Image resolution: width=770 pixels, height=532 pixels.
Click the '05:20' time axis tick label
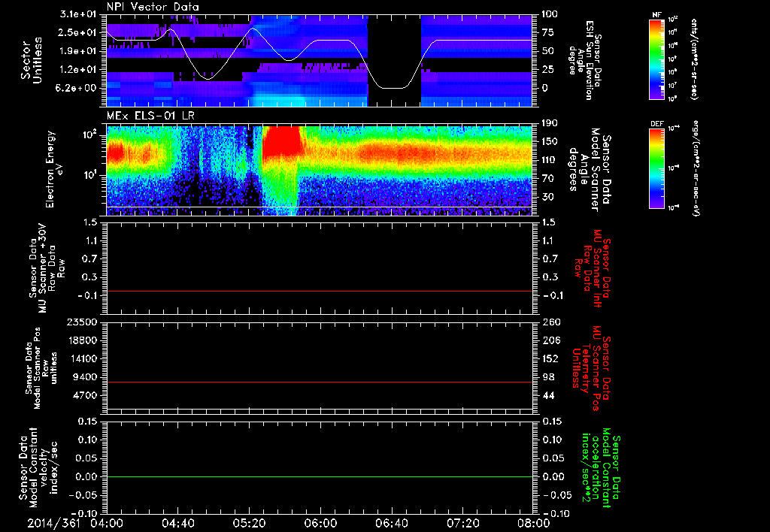[249, 523]
